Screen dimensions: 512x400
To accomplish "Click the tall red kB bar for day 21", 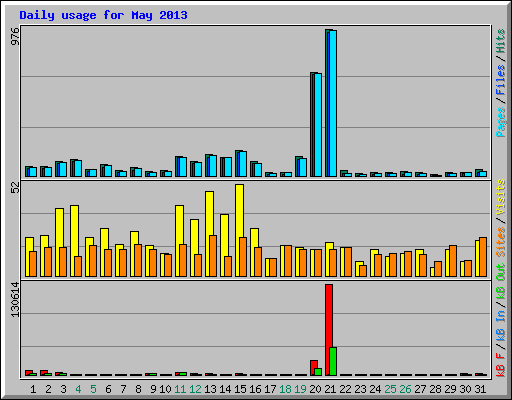I will (x=329, y=330).
